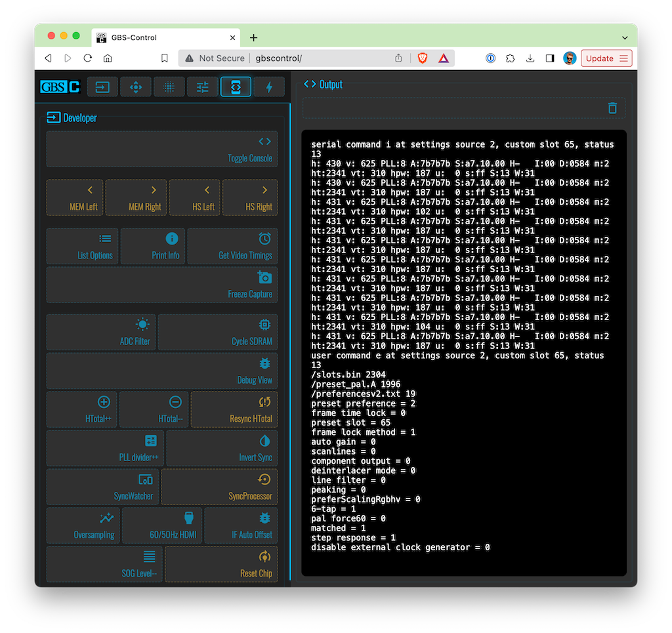This screenshot has height=633, width=672.
Task: Click the List Options button
Action: pos(83,246)
